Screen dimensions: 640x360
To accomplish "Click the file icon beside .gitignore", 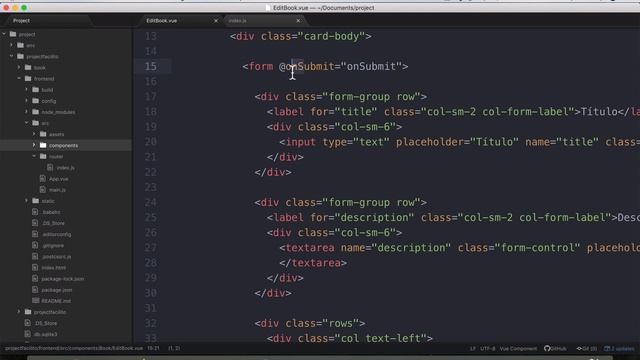I will click(36, 245).
